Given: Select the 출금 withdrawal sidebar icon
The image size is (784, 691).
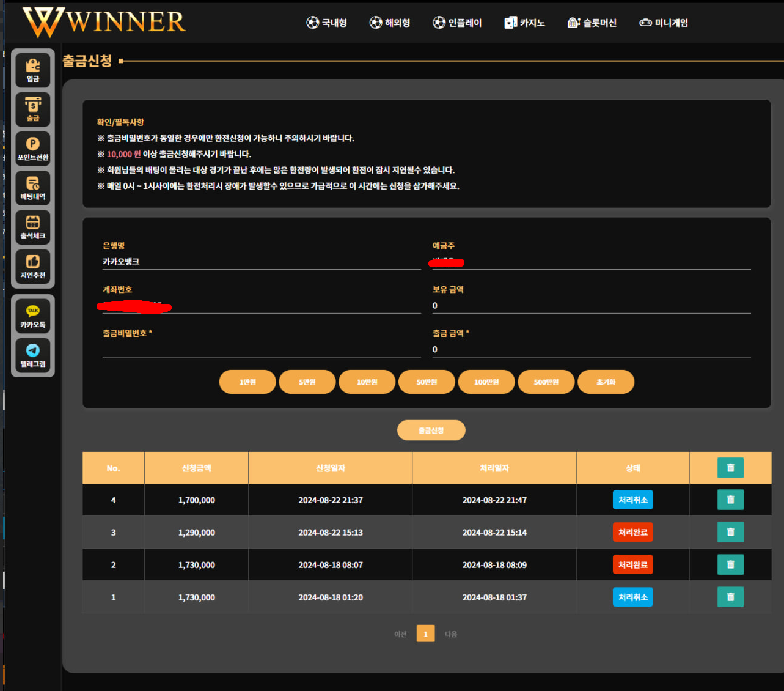Looking at the screenshot, I should point(33,109).
